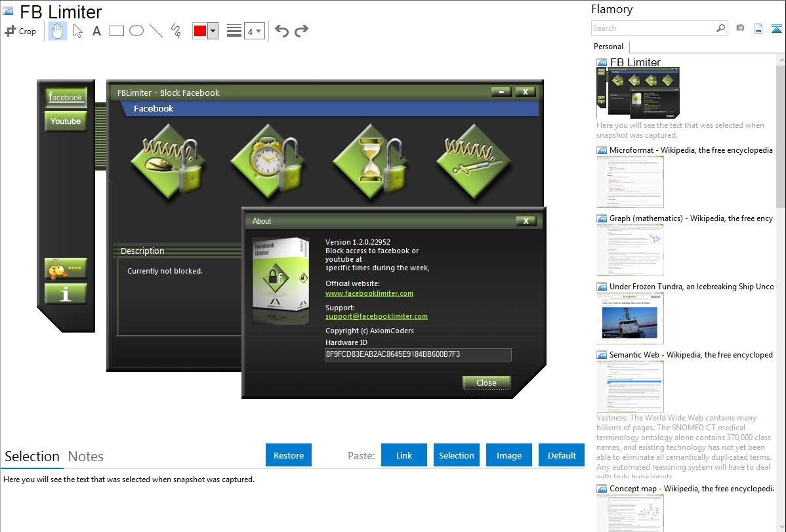This screenshot has width=786, height=532.
Task: Open the line width 4 dropdown
Action: coord(255,31)
